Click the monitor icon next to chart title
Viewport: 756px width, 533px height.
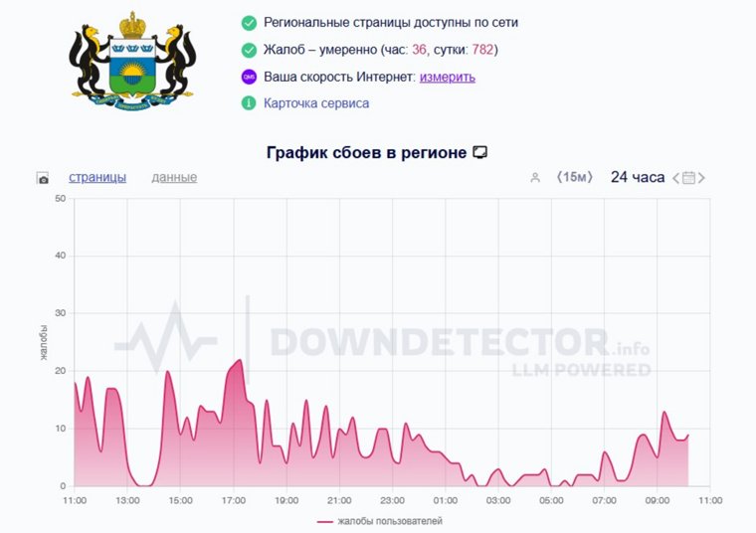click(479, 152)
